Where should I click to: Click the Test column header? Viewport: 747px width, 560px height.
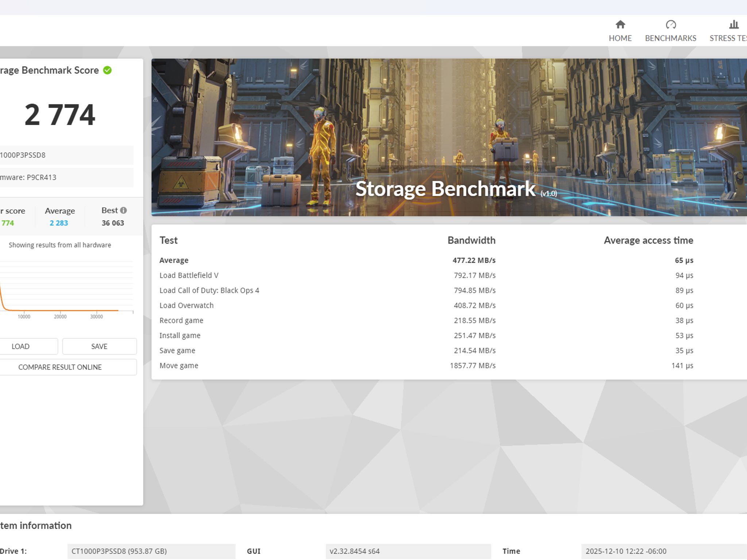[x=168, y=240]
